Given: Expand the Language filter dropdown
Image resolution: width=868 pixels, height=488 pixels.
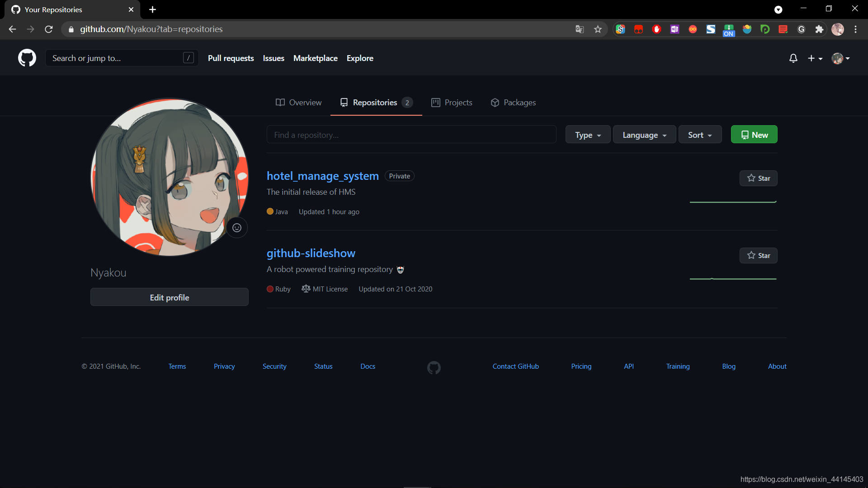Looking at the screenshot, I should [644, 135].
